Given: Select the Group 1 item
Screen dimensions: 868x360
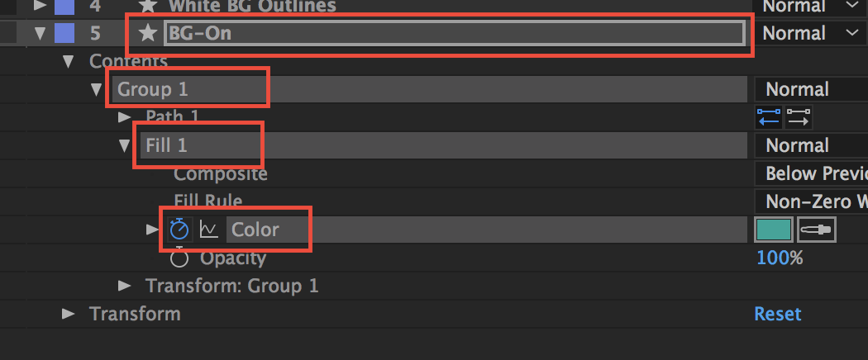Looking at the screenshot, I should (x=153, y=89).
